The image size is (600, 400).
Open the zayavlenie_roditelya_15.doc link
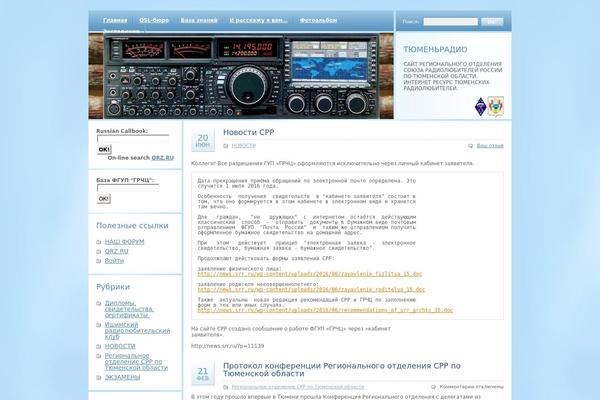click(x=311, y=290)
